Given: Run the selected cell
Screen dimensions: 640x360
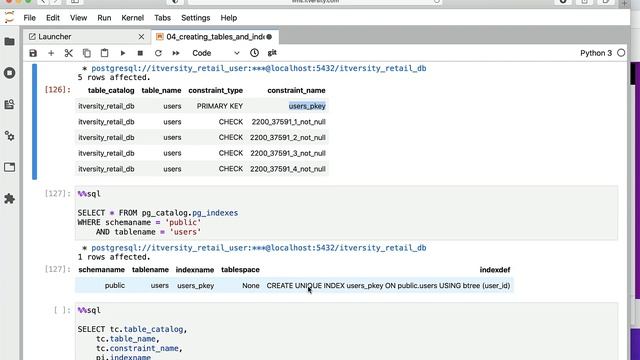Looking at the screenshot, I should [122, 53].
